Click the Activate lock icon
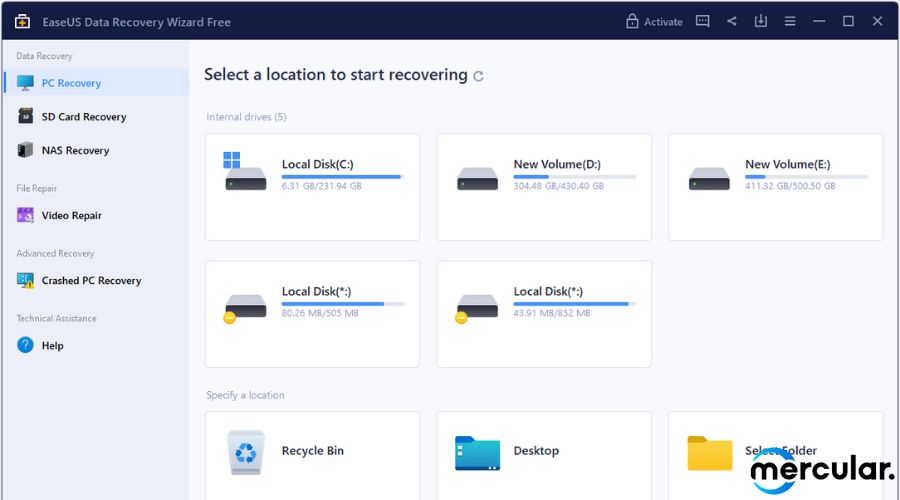This screenshot has width=900, height=500. coord(632,21)
